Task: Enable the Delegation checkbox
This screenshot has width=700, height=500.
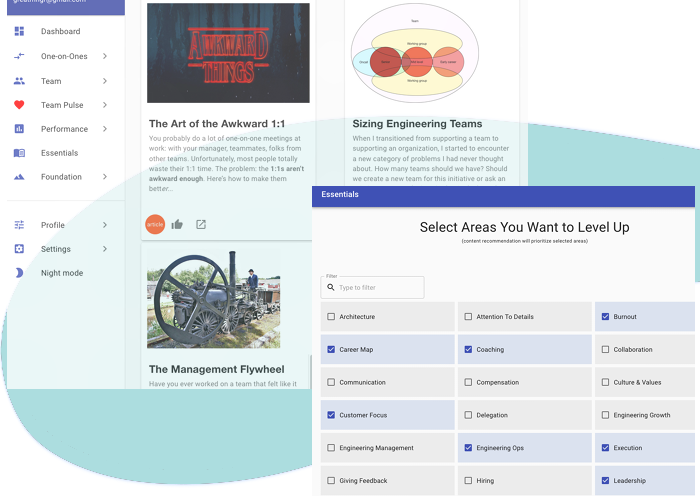Action: point(469,415)
